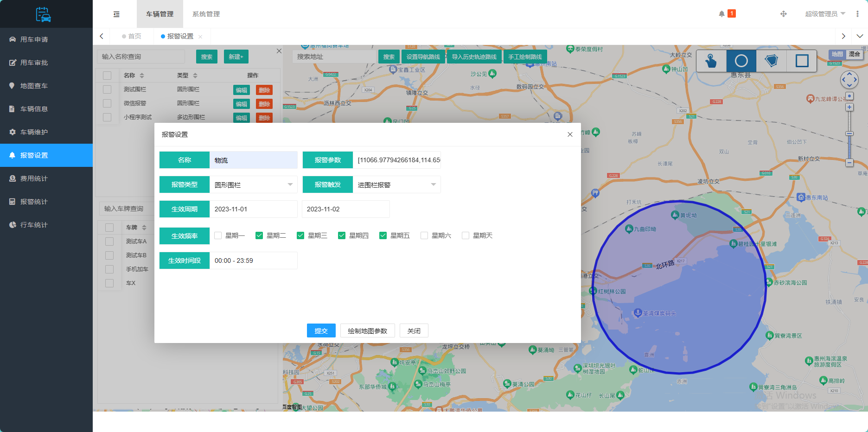The width and height of the screenshot is (868, 432).
Task: Click the 关闭 button in dialog
Action: tap(414, 330)
